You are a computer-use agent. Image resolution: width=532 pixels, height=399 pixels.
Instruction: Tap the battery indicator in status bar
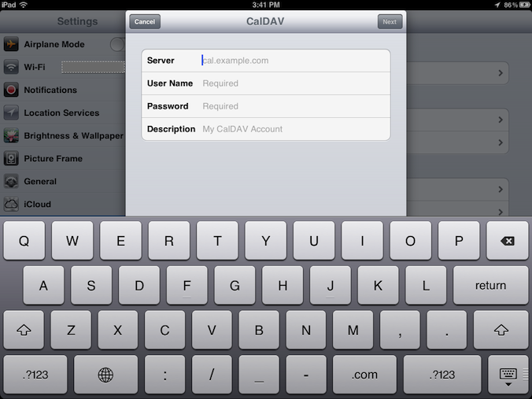[x=525, y=5]
